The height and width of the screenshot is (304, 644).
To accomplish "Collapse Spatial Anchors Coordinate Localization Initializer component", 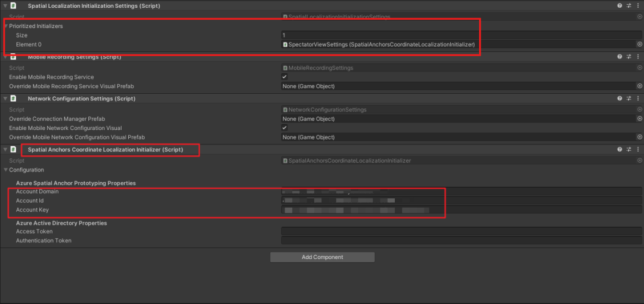I will coord(5,150).
